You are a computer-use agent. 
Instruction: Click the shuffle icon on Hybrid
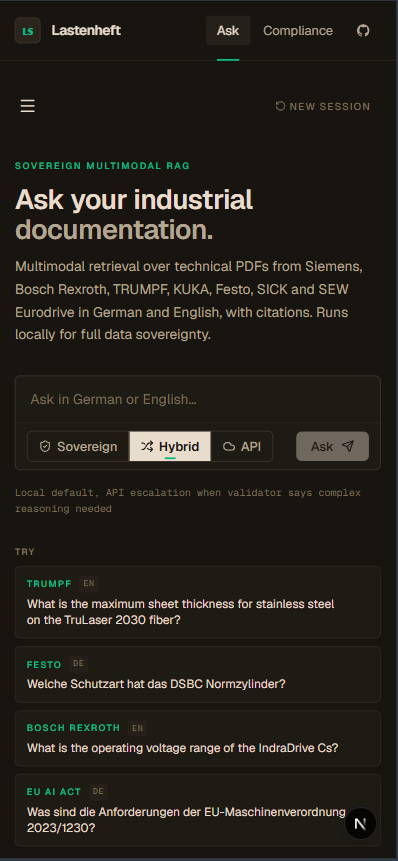(x=147, y=446)
